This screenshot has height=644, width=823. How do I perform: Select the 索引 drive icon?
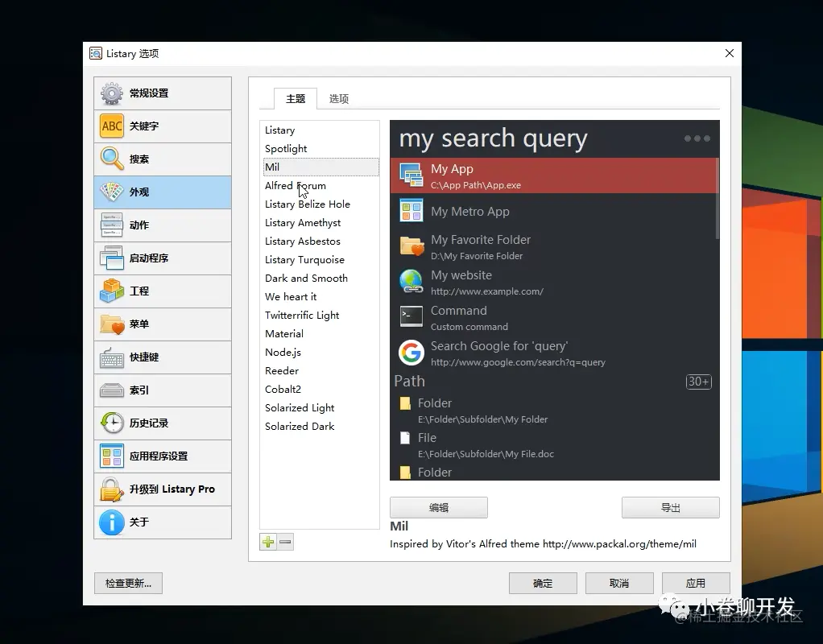pyautogui.click(x=111, y=390)
